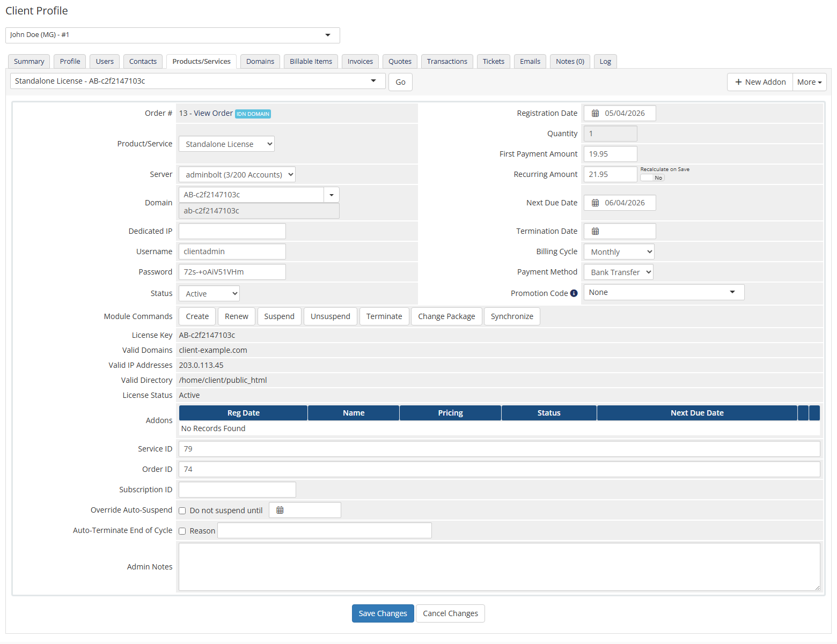
Task: Open the More menu button
Action: click(x=809, y=82)
